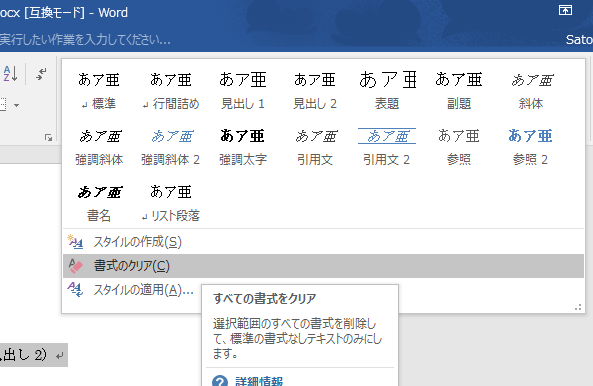Open the Sato account name
The image size is (593, 386).
tap(579, 40)
